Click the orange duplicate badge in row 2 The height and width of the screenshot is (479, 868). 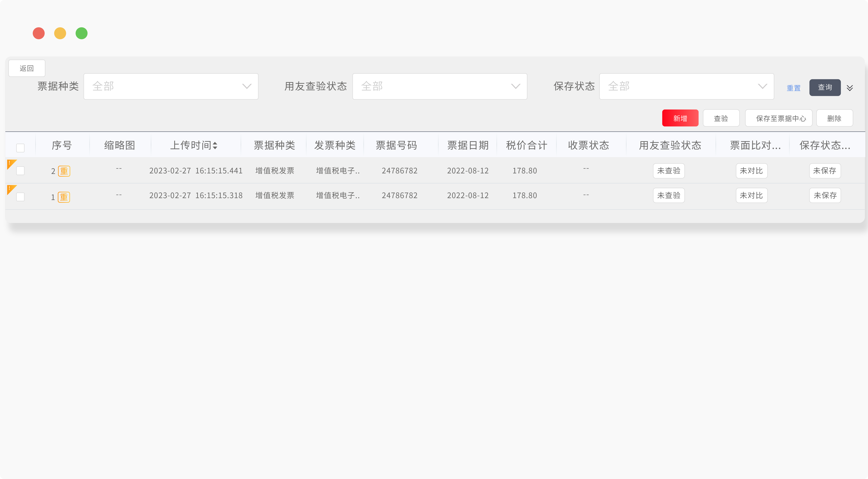[x=64, y=171]
